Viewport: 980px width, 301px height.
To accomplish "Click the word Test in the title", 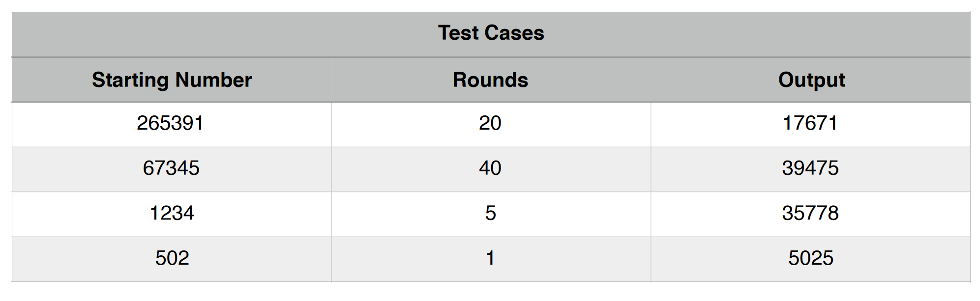I will click(458, 33).
